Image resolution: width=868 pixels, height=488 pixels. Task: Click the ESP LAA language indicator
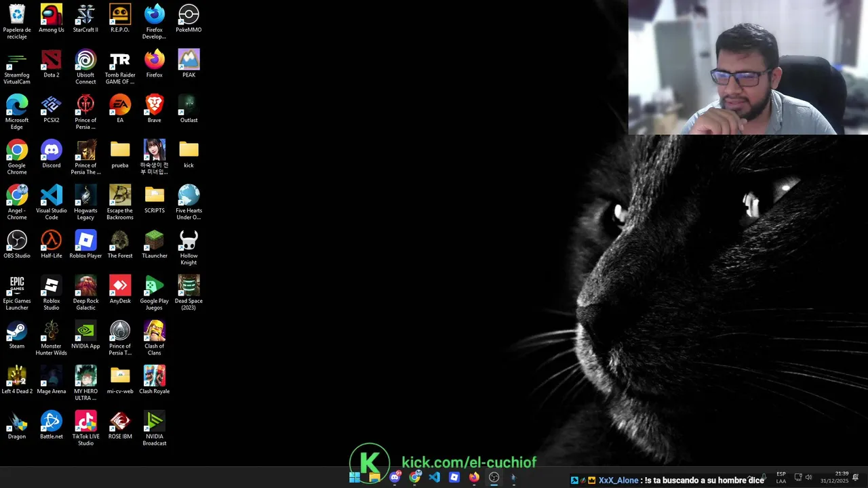tap(781, 477)
